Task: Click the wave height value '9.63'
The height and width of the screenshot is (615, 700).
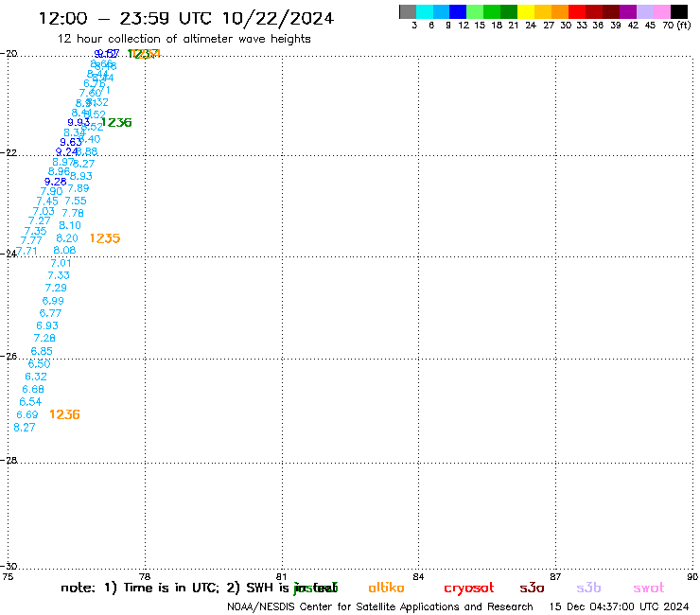Action: click(71, 143)
